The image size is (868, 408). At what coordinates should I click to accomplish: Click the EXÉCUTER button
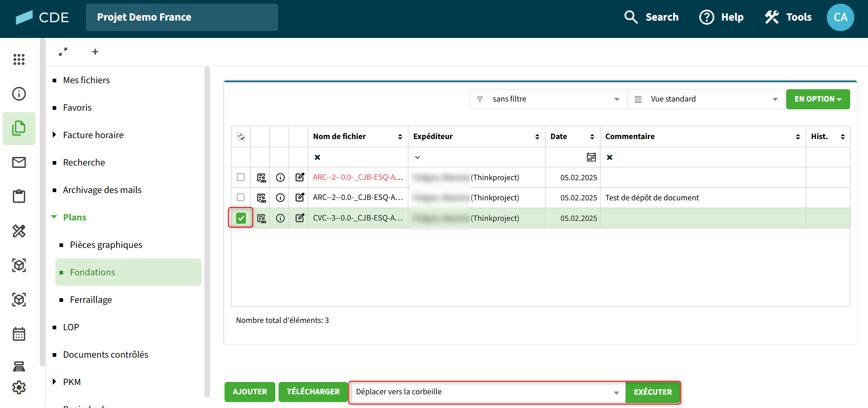653,392
